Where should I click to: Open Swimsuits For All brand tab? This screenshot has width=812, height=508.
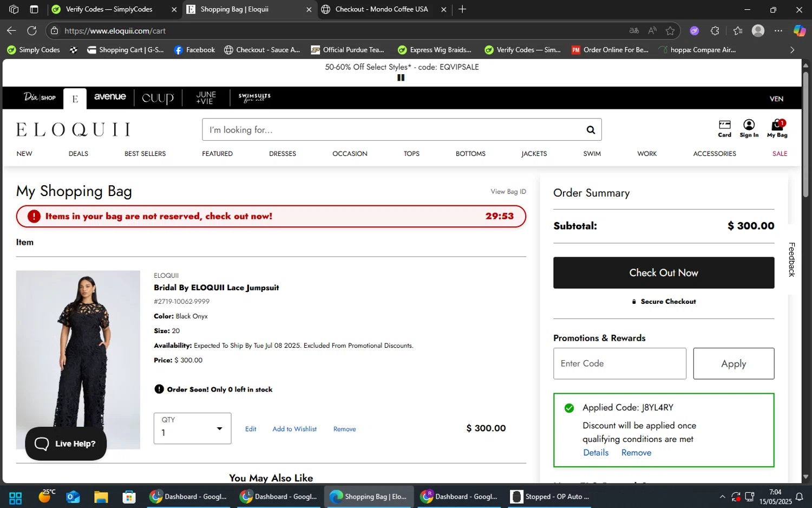(x=254, y=97)
